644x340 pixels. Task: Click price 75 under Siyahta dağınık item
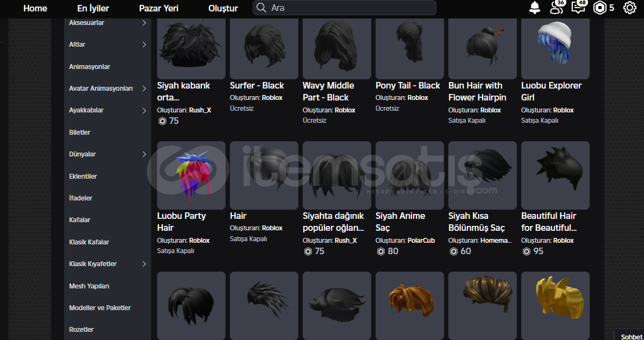coord(320,251)
